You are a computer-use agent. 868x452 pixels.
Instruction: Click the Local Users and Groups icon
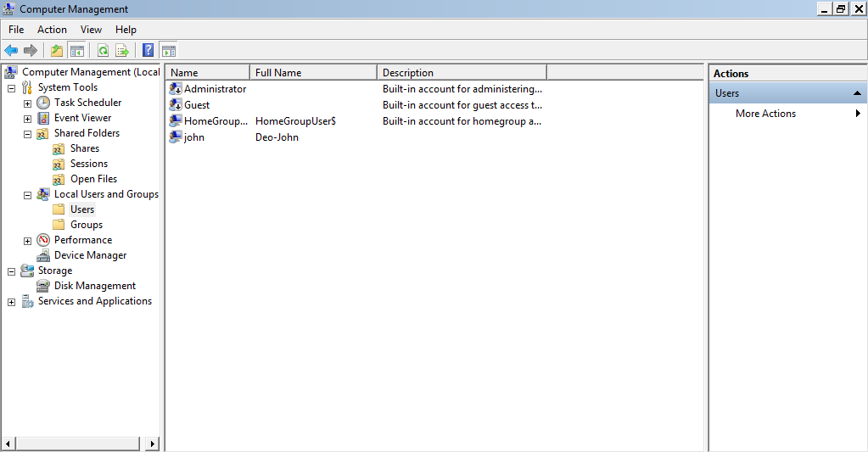point(43,194)
